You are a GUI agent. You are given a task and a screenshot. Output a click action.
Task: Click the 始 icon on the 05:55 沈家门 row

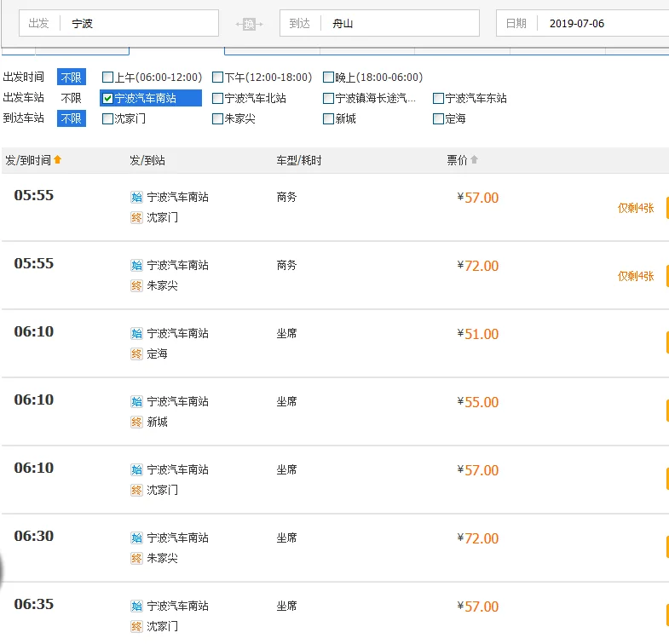pyautogui.click(x=136, y=197)
